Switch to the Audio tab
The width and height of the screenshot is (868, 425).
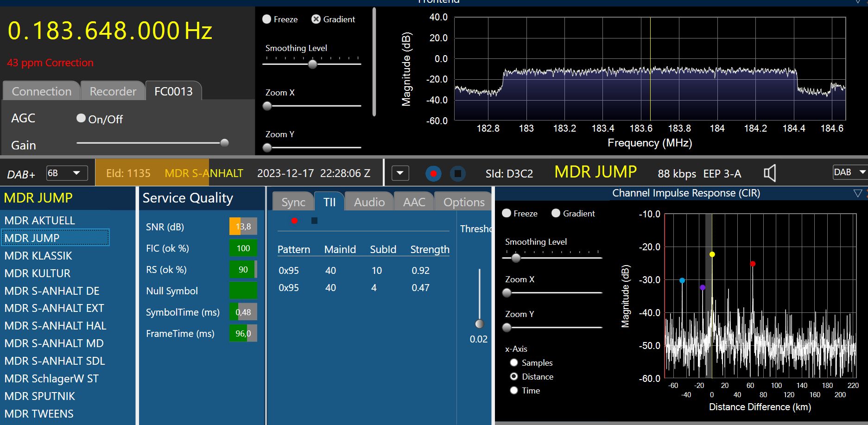click(369, 202)
